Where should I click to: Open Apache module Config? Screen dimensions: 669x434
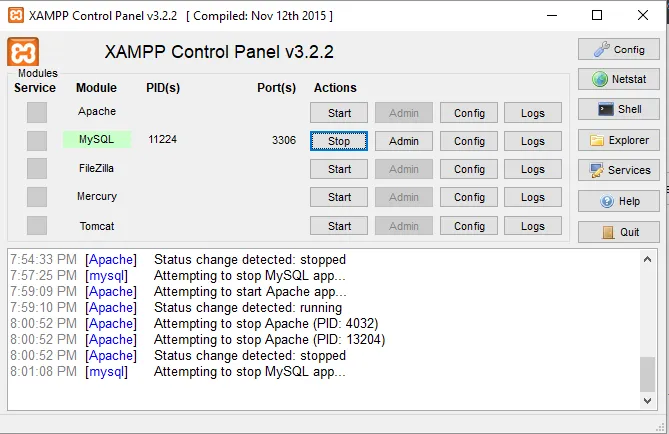coord(469,113)
